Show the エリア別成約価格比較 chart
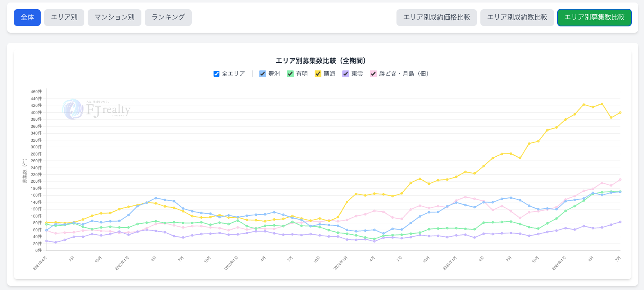This screenshot has height=290, width=644. 437,18
